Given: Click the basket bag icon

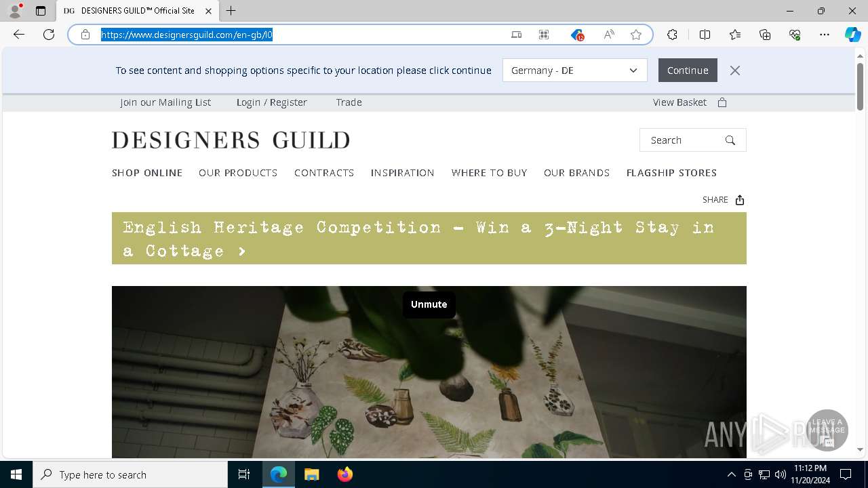Looking at the screenshot, I should tap(722, 102).
